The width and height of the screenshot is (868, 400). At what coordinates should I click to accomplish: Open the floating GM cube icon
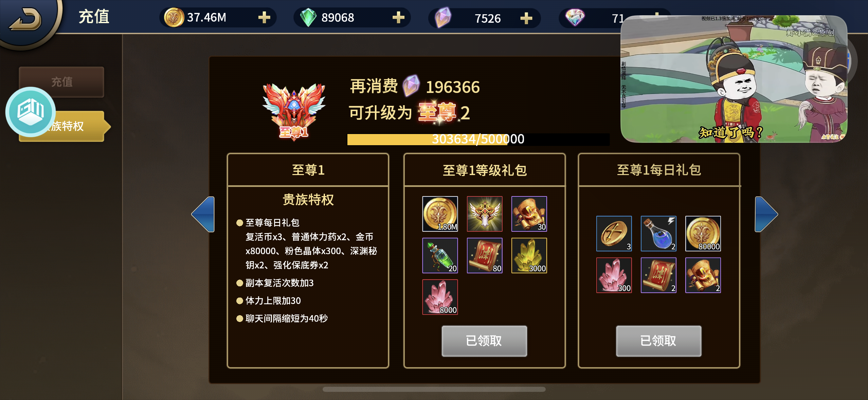pyautogui.click(x=31, y=112)
